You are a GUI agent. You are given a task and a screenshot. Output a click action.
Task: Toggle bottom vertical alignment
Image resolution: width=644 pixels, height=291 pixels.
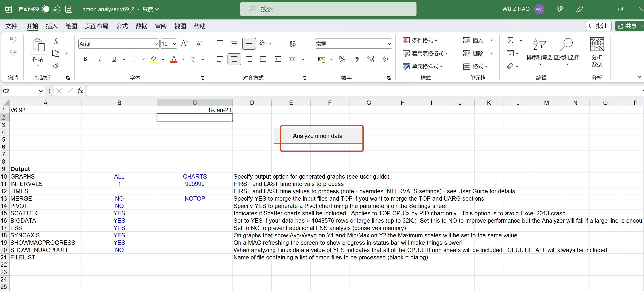click(249, 43)
